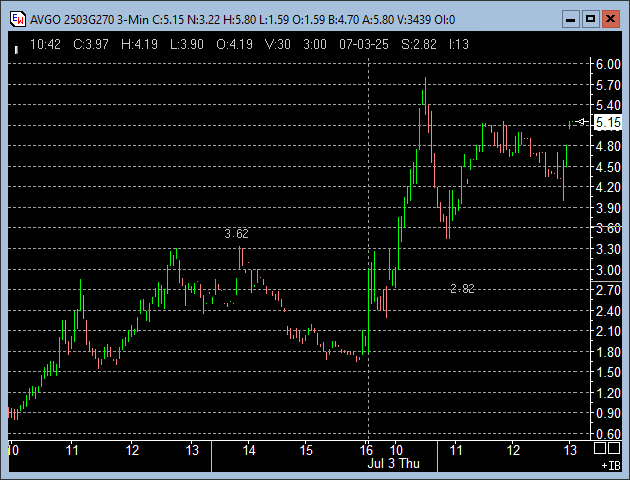Click the '1.50' price axis label
Image resolution: width=630 pixels, height=480 pixels.
coord(608,373)
